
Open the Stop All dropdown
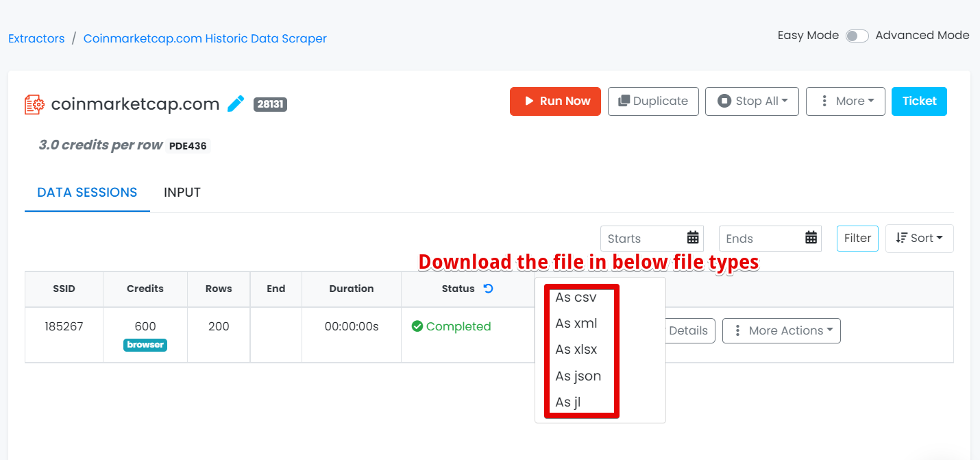pyautogui.click(x=752, y=101)
